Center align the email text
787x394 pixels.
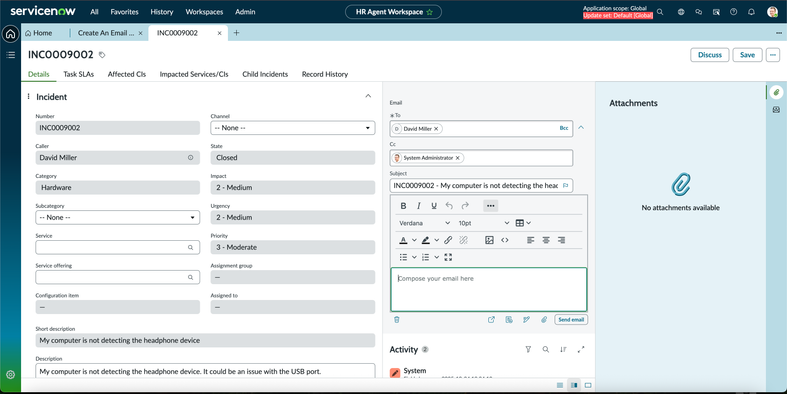(x=546, y=240)
